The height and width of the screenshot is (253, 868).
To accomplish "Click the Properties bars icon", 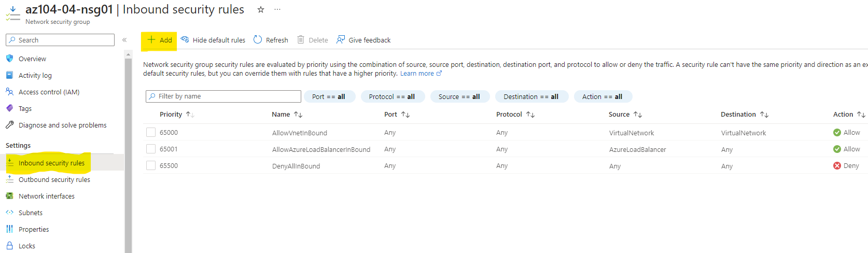I will (9, 229).
